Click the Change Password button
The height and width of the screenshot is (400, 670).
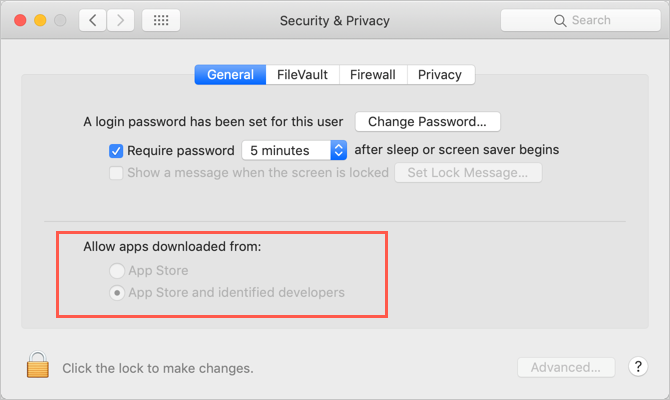427,122
